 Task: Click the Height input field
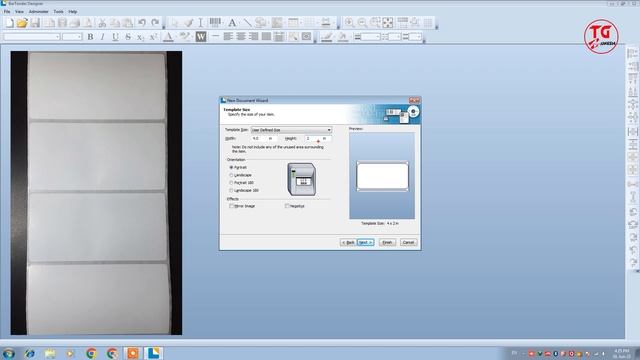tap(318, 139)
